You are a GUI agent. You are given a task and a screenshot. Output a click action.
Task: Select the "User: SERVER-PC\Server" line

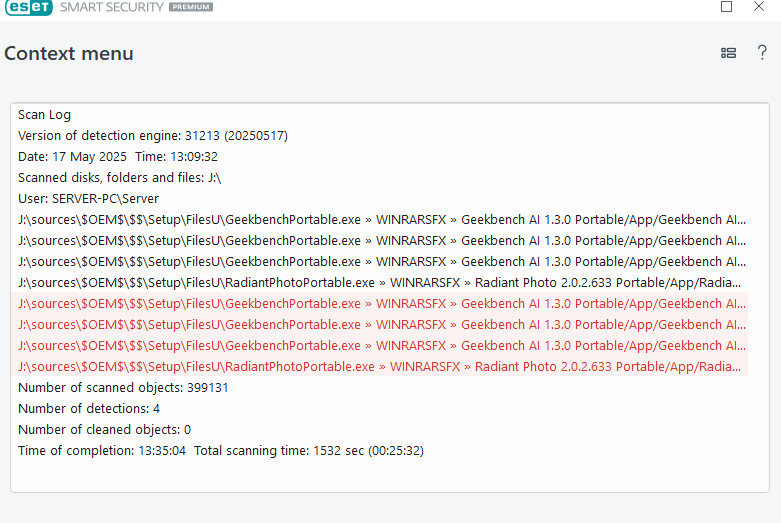(x=88, y=198)
